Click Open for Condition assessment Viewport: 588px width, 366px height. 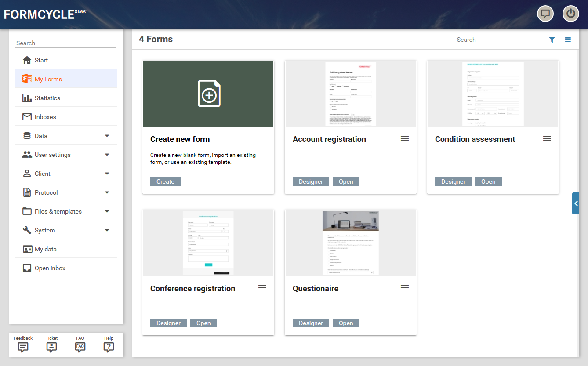pyautogui.click(x=488, y=181)
